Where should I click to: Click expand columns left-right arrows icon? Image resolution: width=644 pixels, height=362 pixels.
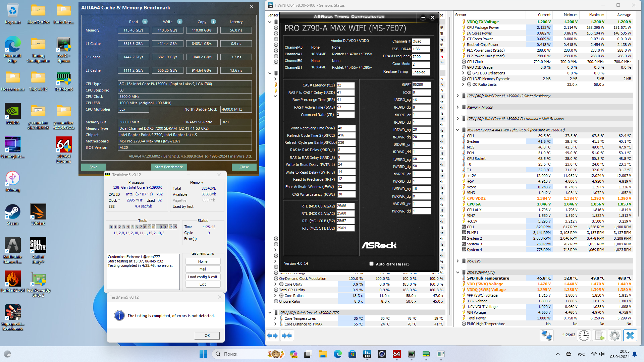(x=272, y=336)
